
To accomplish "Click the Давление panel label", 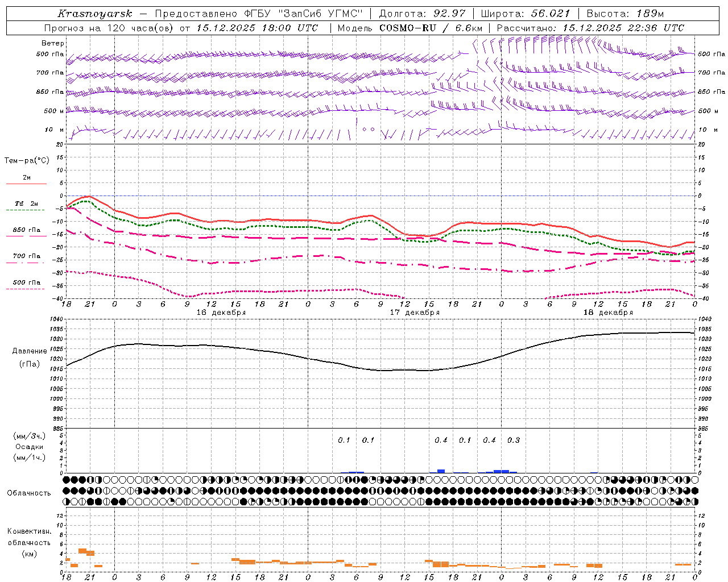I will [30, 351].
